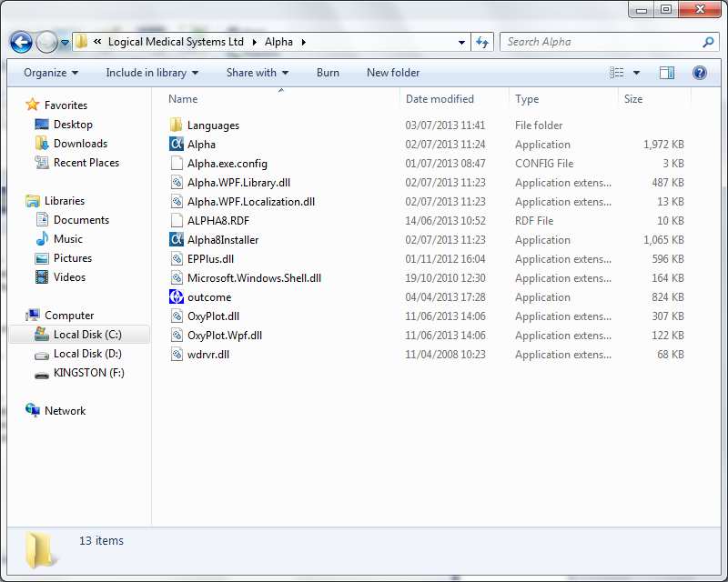Click the File folder type cell
This screenshot has width=728, height=582.
539,125
